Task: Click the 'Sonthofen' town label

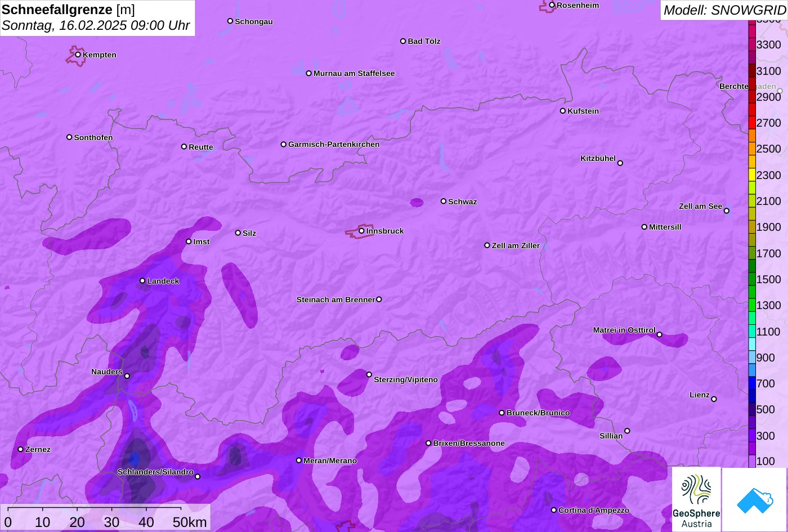Action: click(93, 138)
